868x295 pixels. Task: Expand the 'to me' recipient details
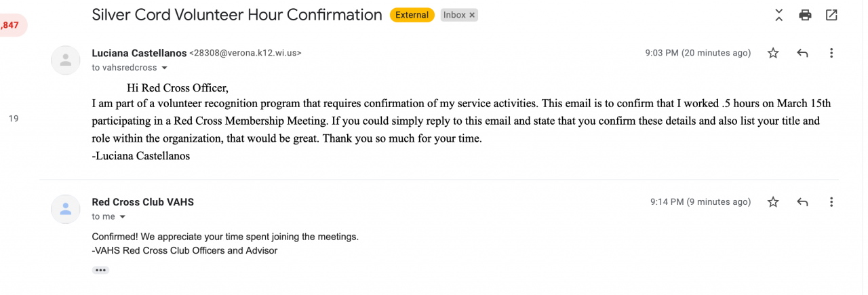(x=123, y=217)
